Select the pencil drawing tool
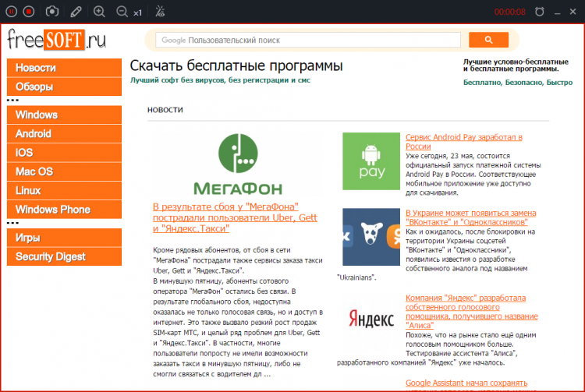Viewport: 585px width, 392px height. [x=76, y=12]
